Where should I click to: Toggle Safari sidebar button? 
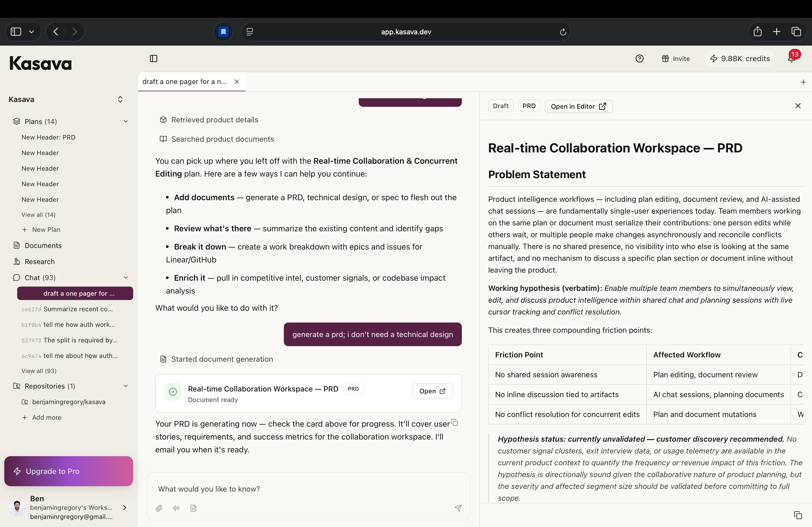(x=16, y=32)
